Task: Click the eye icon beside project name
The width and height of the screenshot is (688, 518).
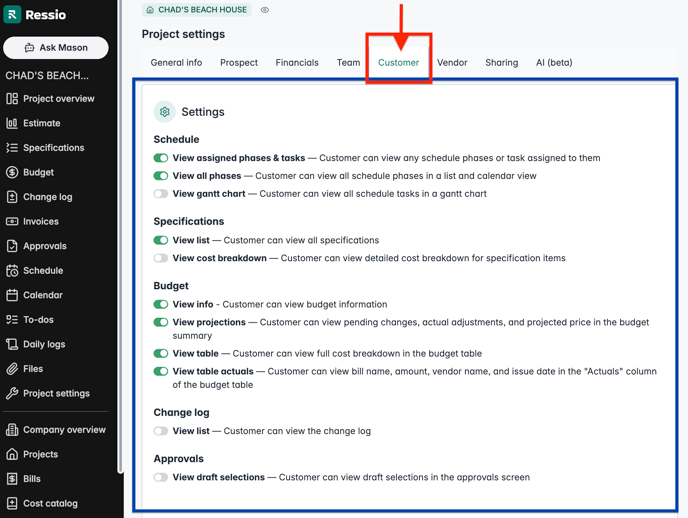Action: (265, 10)
